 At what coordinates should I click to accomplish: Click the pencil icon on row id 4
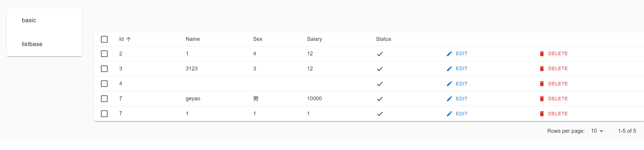(449, 84)
